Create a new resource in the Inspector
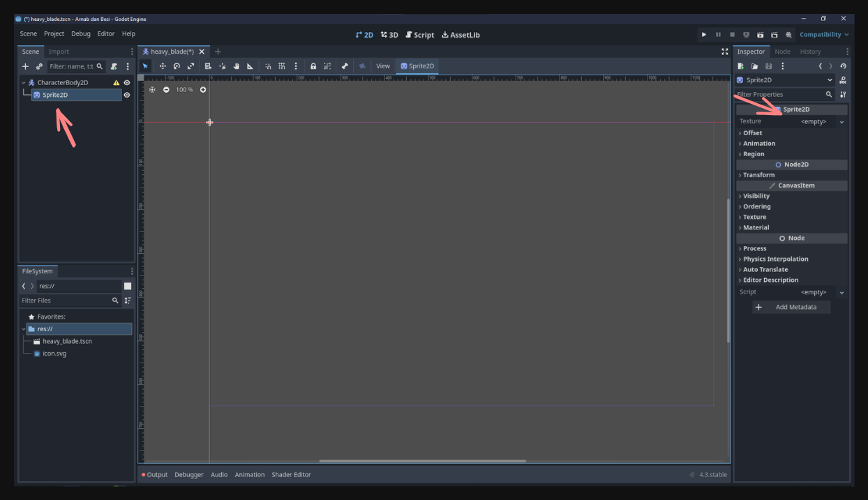This screenshot has width=868, height=500. pos(740,66)
